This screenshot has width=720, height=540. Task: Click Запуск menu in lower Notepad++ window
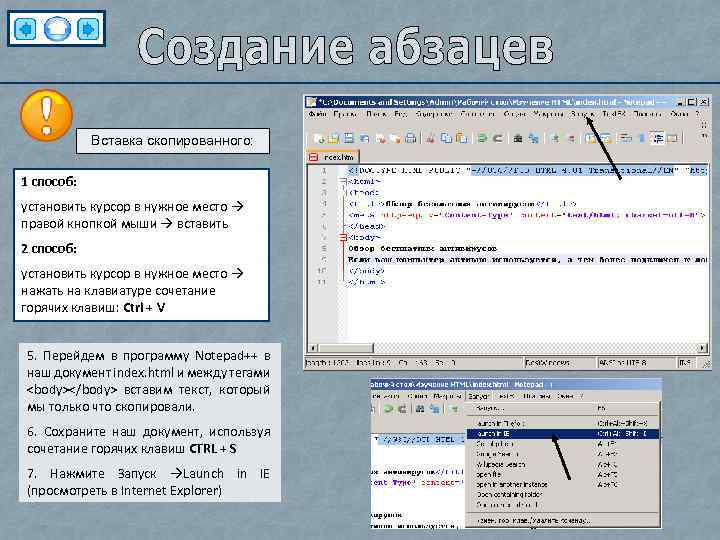pyautogui.click(x=478, y=396)
